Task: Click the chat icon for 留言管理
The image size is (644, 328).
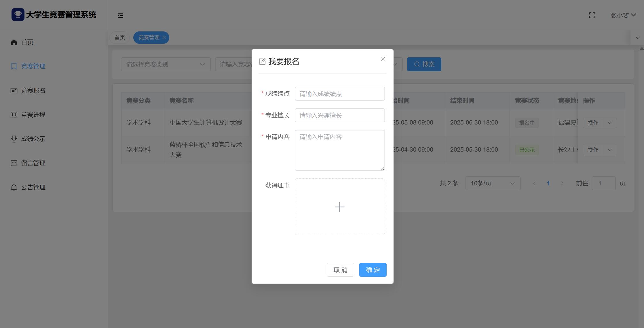Action: click(14, 163)
